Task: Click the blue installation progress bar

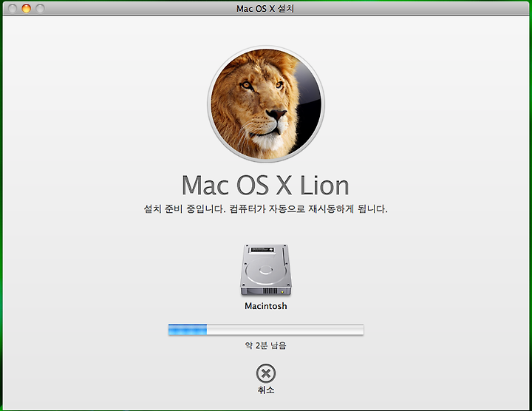Action: [266, 330]
